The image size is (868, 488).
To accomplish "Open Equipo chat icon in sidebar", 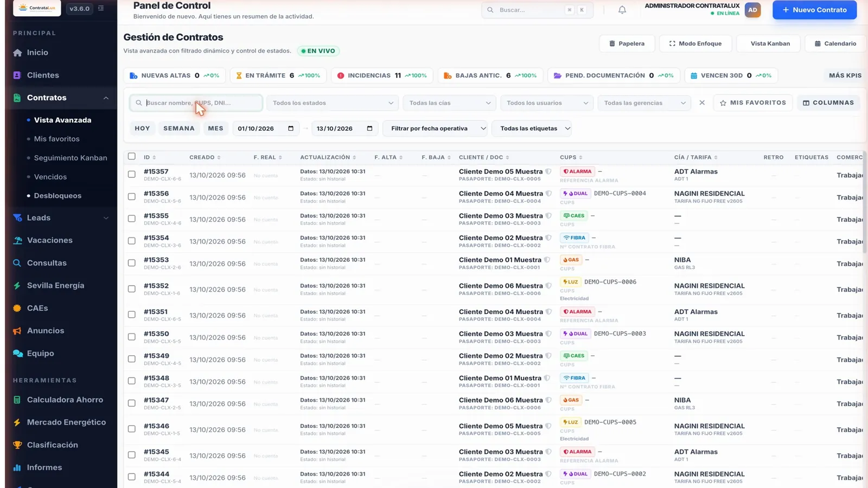I will [x=17, y=354].
